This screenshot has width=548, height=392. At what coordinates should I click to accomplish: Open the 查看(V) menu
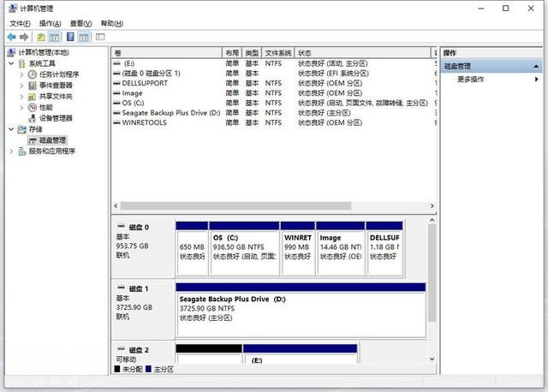coord(80,23)
